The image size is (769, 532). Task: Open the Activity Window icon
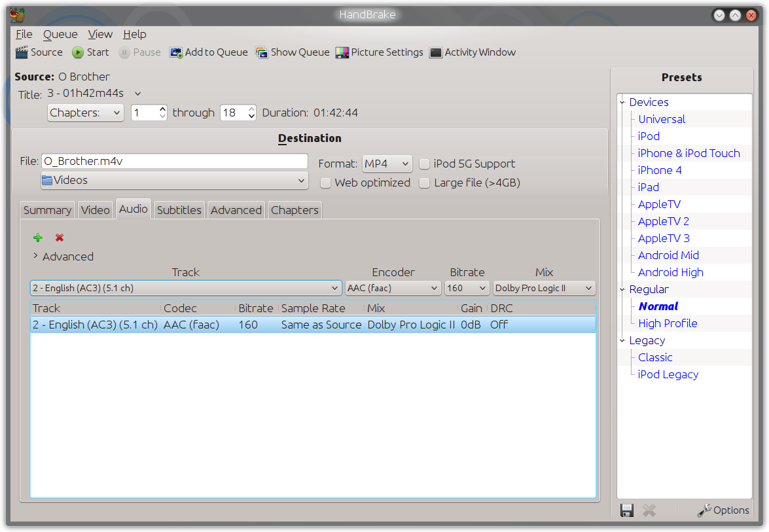435,52
